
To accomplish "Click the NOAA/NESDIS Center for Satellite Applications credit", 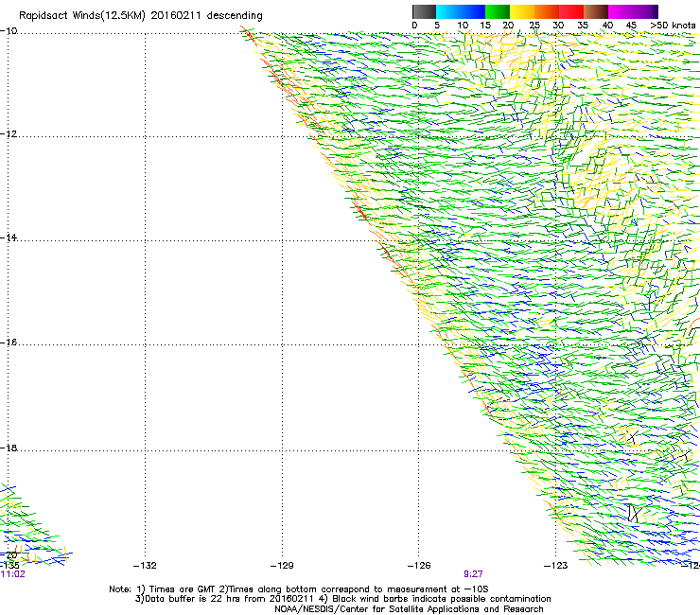I will 409,609.
